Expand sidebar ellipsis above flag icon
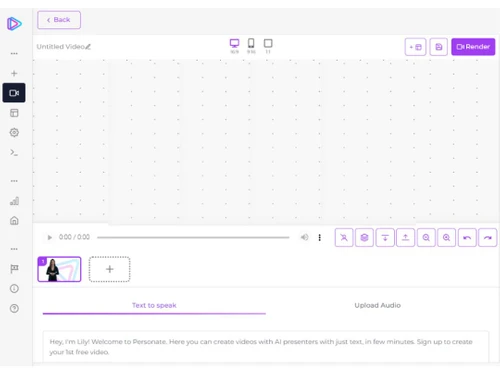 pyautogui.click(x=14, y=249)
